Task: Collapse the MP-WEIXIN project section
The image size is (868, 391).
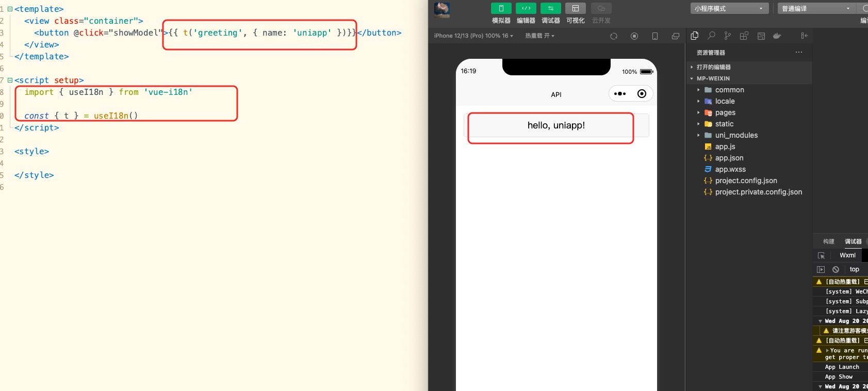Action: pyautogui.click(x=749, y=78)
